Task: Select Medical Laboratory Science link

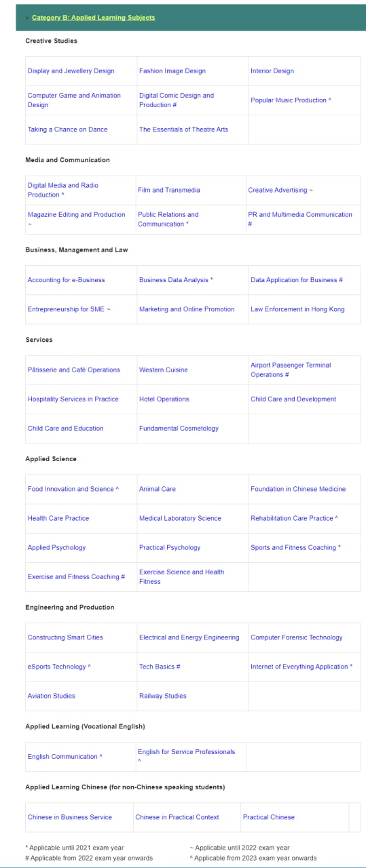Action: (x=180, y=517)
